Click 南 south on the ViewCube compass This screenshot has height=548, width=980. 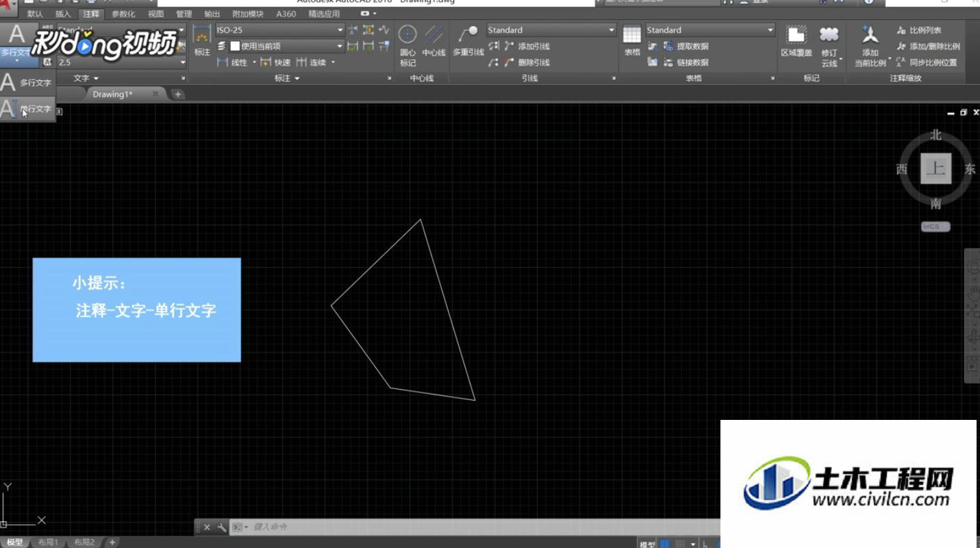935,203
